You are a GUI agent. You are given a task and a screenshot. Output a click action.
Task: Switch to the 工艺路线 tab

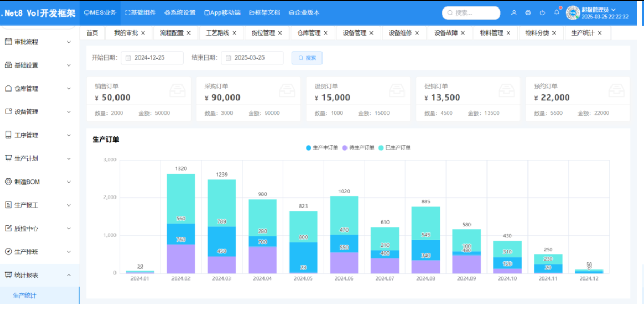click(218, 33)
